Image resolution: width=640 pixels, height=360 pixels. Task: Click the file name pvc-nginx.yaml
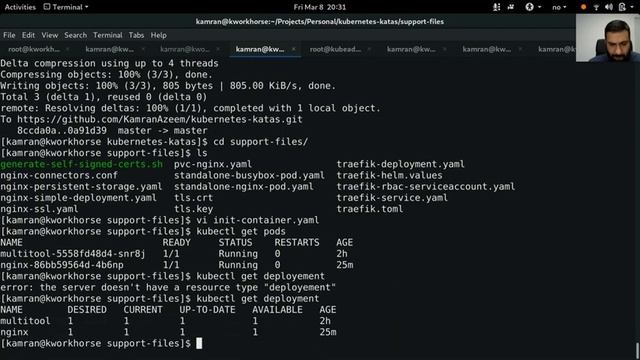tap(213, 164)
